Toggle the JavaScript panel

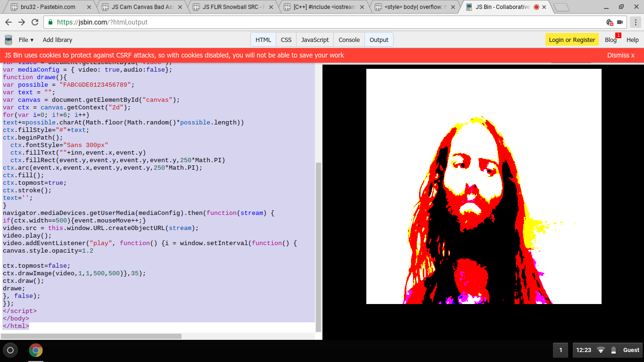tap(315, 40)
